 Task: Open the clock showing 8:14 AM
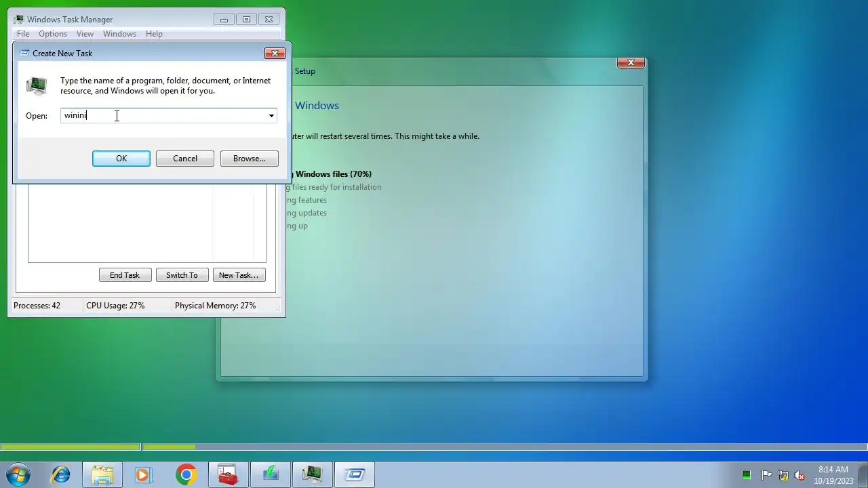(x=833, y=475)
